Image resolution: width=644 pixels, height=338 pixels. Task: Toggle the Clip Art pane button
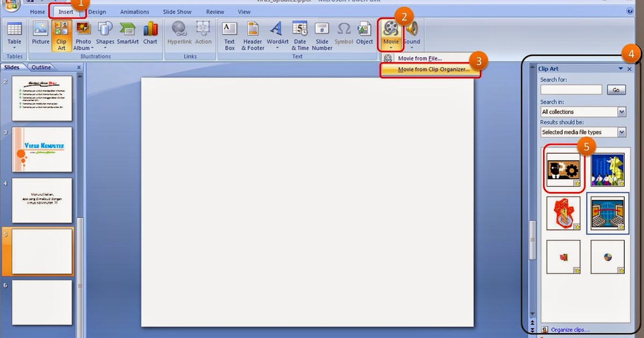point(62,35)
